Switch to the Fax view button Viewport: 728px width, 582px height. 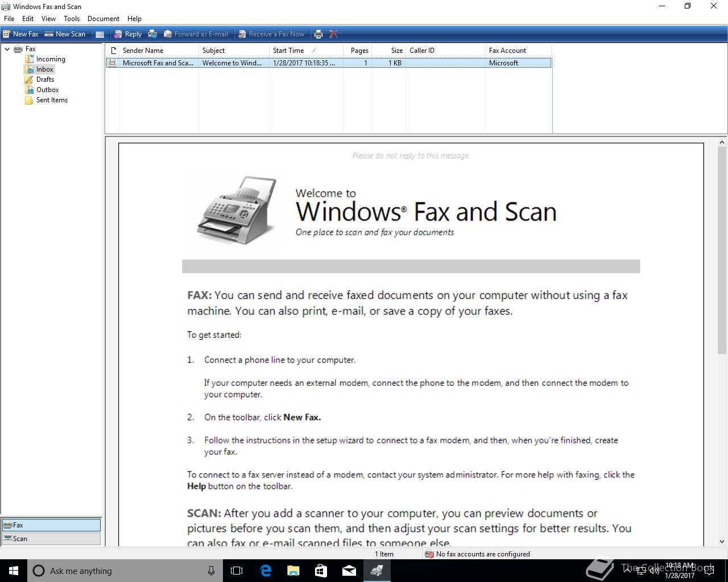(x=51, y=525)
